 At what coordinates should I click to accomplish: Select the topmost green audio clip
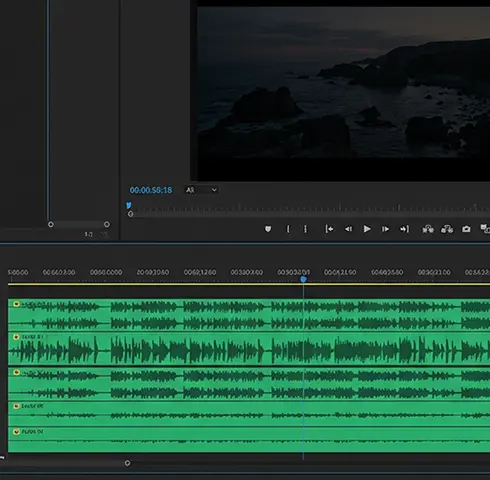[x=249, y=315]
